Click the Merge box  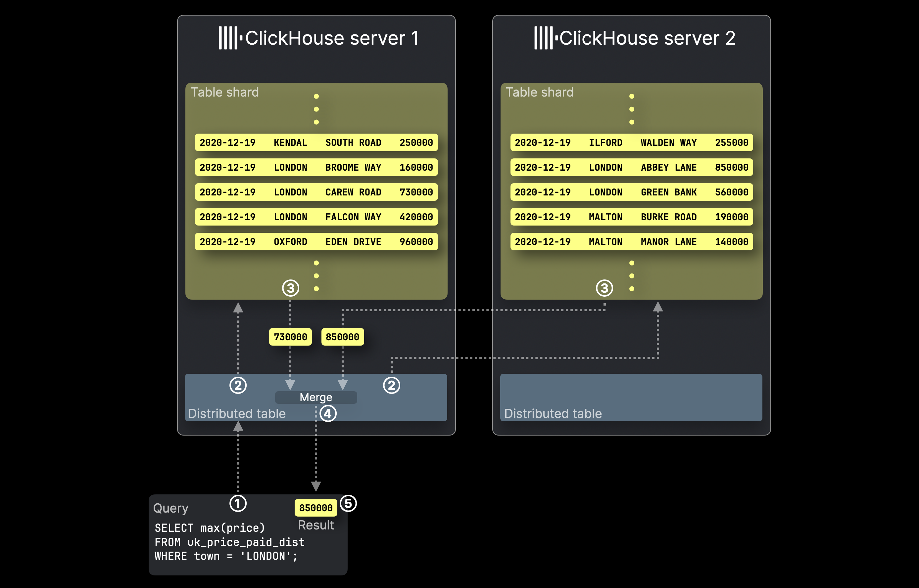315,397
